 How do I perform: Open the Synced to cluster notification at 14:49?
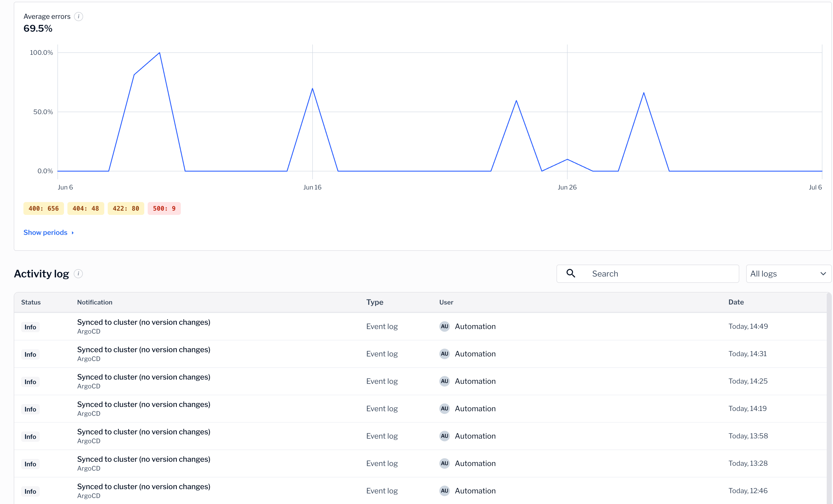(x=144, y=322)
